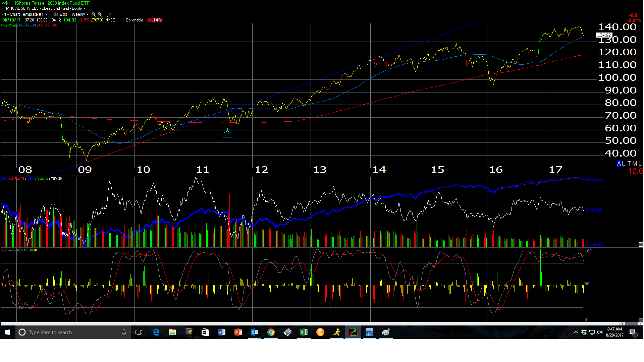Click the colorful photos app taskbar icon
644x362 pixels.
189,332
